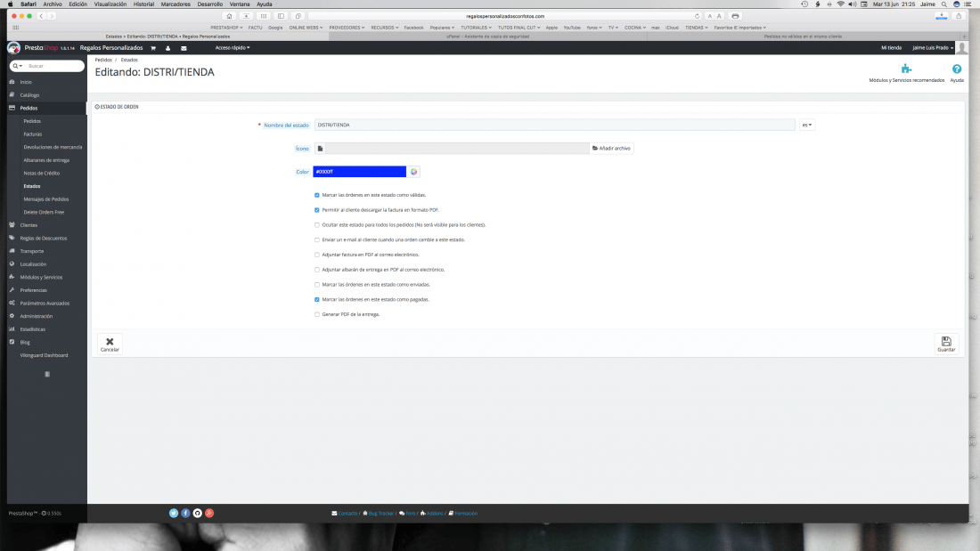This screenshot has height=551, width=980.
Task: Open Wi-Fi status in menu bar
Action: pos(841,4)
